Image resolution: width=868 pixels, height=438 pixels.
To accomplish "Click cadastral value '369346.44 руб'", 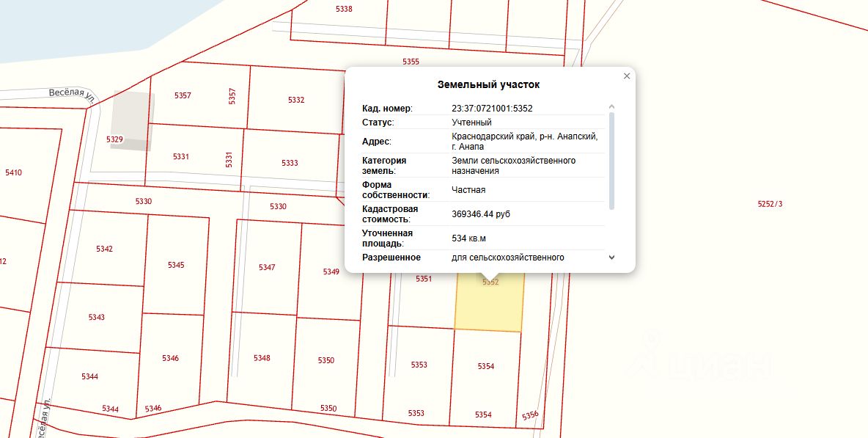I will pos(481,214).
